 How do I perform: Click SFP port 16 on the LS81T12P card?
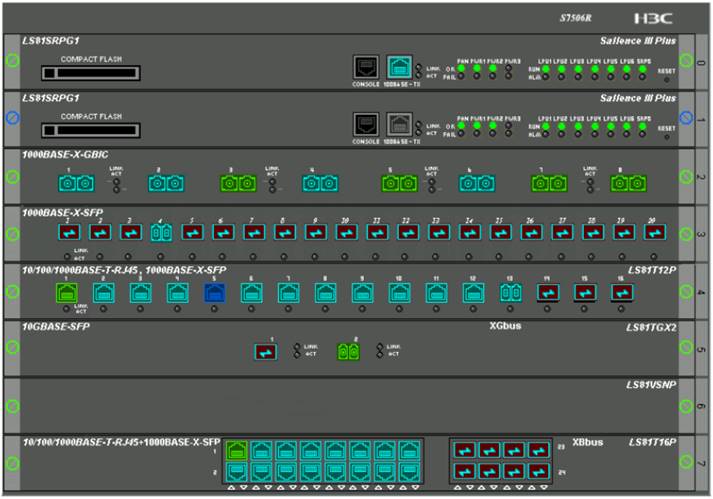(x=620, y=292)
